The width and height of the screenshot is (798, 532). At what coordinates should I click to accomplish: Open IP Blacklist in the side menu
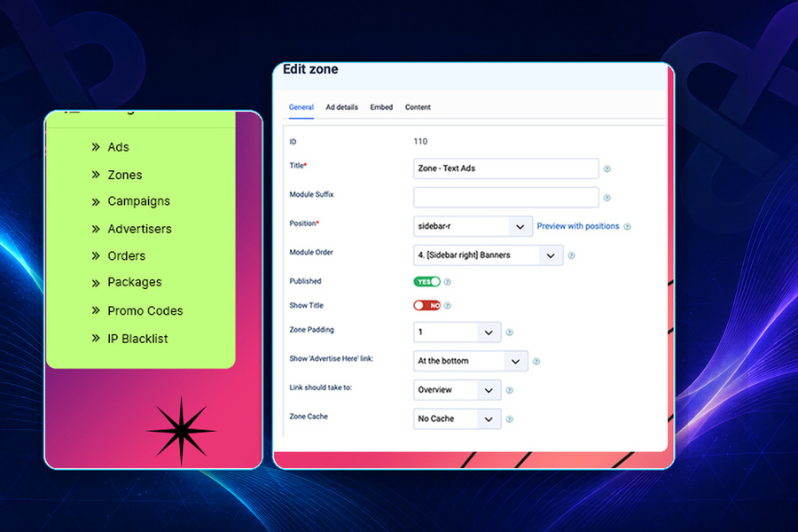click(x=137, y=339)
